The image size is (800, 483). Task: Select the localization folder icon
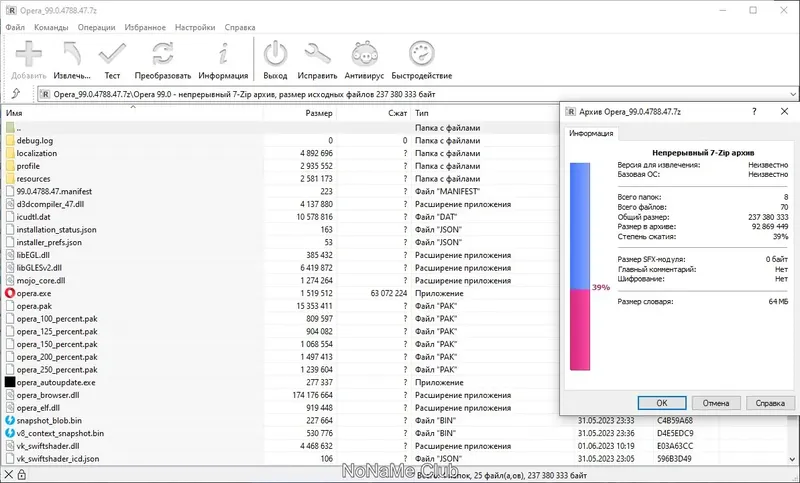pyautogui.click(x=10, y=153)
